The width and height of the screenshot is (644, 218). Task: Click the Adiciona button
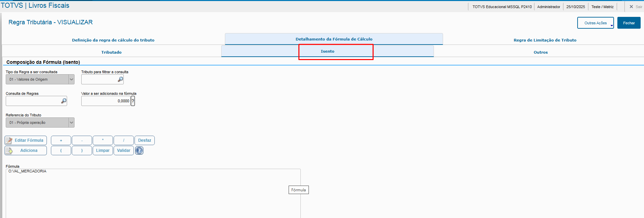[x=26, y=151]
